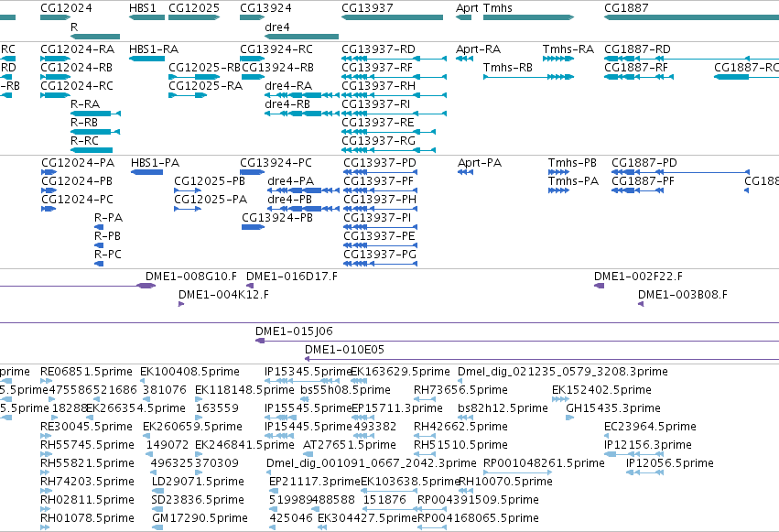Select transcript CG13937-RE
779x532 pixels.
point(377,124)
